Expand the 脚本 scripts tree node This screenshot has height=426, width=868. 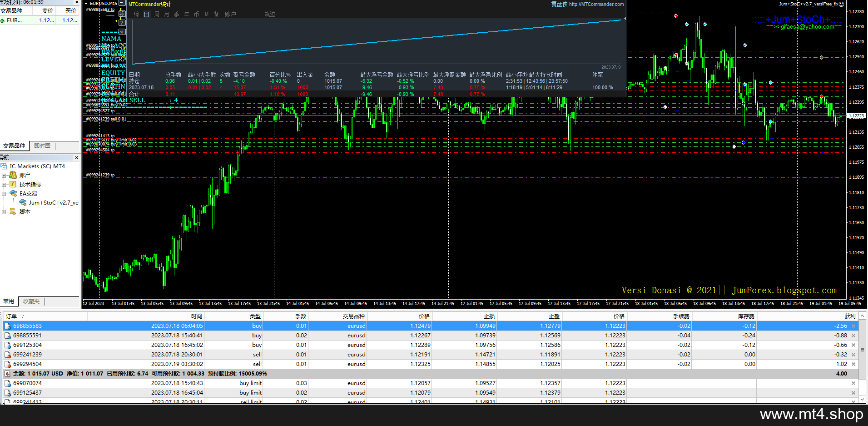(4, 212)
